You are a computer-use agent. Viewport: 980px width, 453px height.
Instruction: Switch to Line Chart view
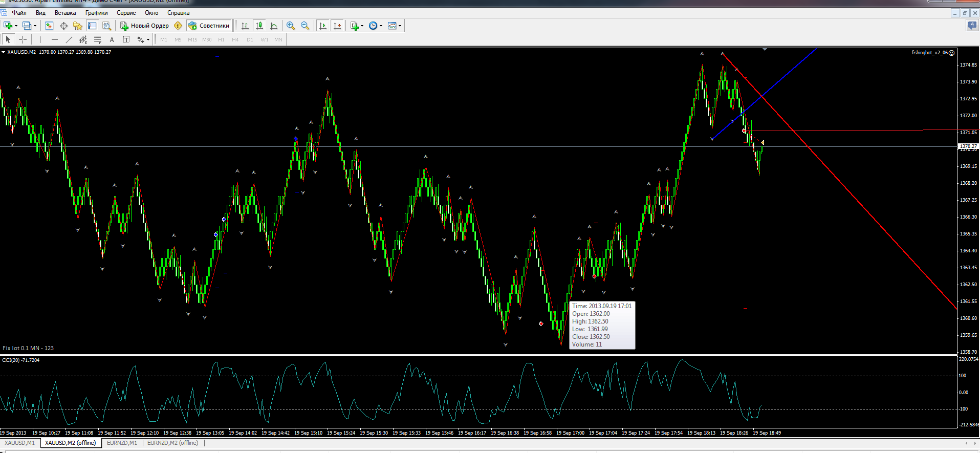[274, 26]
